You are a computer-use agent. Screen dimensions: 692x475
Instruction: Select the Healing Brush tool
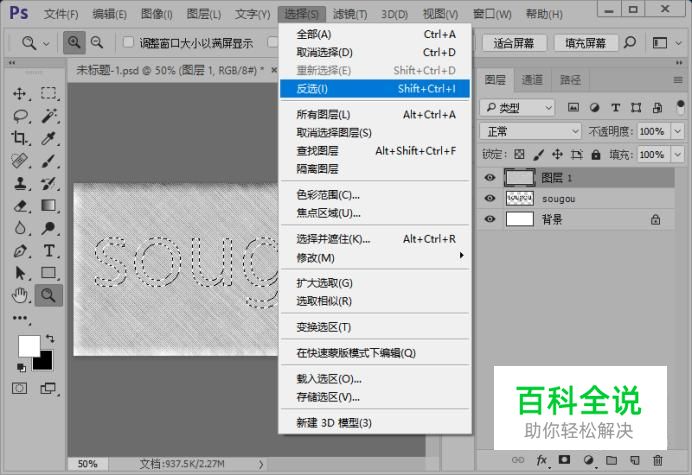(19, 161)
